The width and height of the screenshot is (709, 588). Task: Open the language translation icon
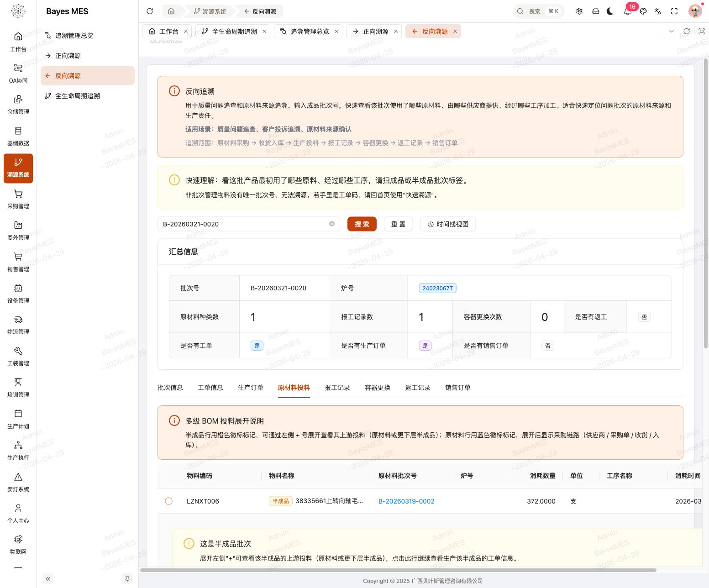point(658,11)
